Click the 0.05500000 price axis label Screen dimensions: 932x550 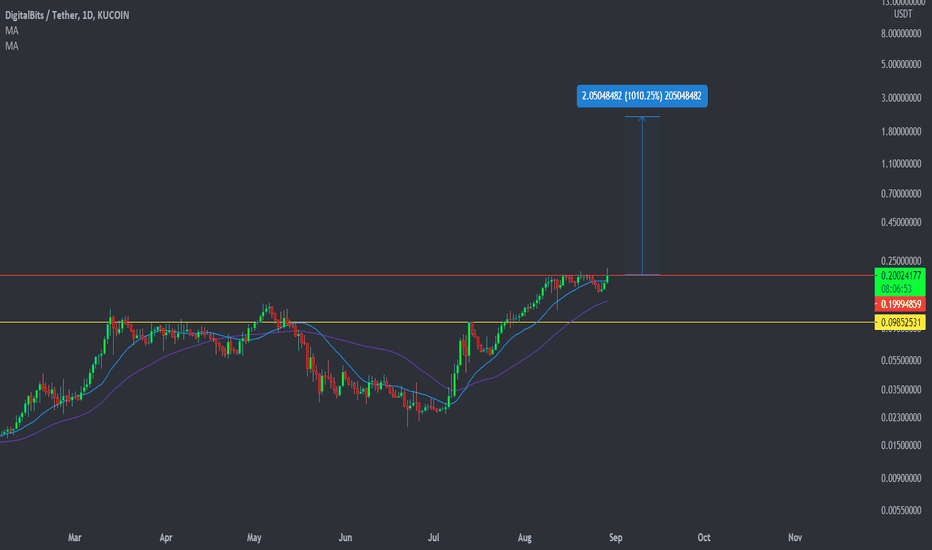tap(901, 360)
